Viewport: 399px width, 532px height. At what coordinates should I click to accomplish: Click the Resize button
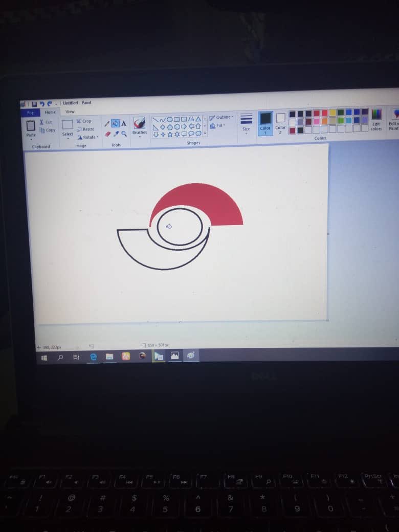click(x=85, y=129)
